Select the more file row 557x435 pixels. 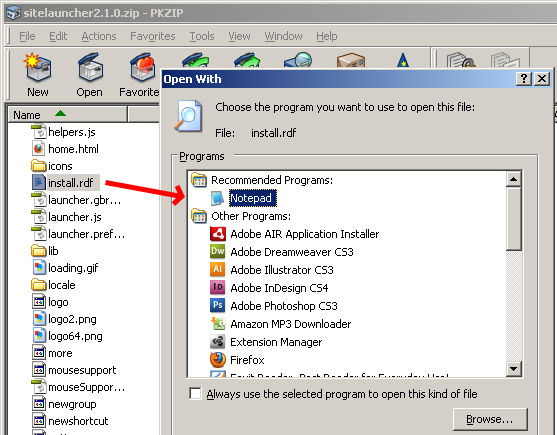(53, 353)
